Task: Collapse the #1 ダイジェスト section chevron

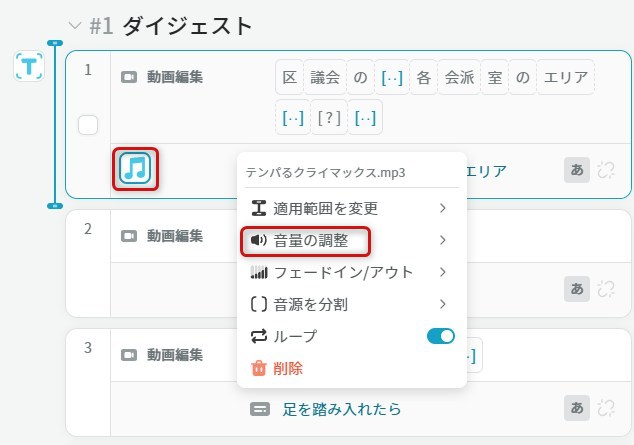Action: point(74,26)
